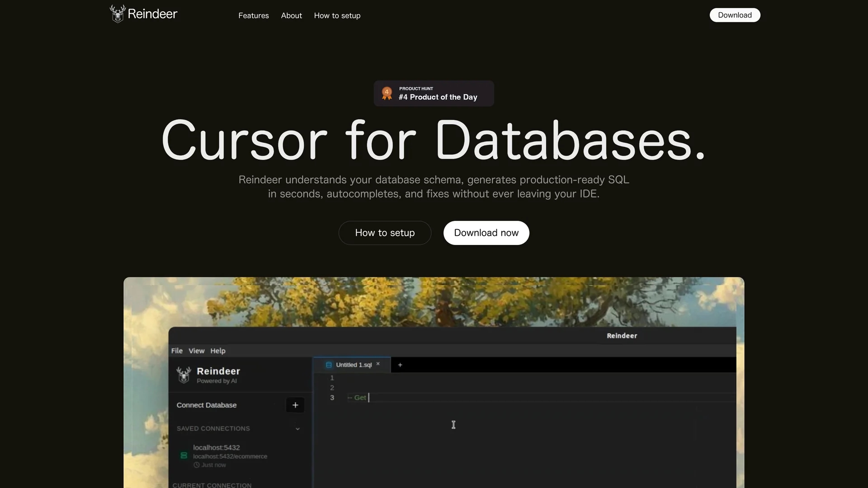Click line number 2 in the editor gutter
Screen dimensions: 868x488
[332, 388]
